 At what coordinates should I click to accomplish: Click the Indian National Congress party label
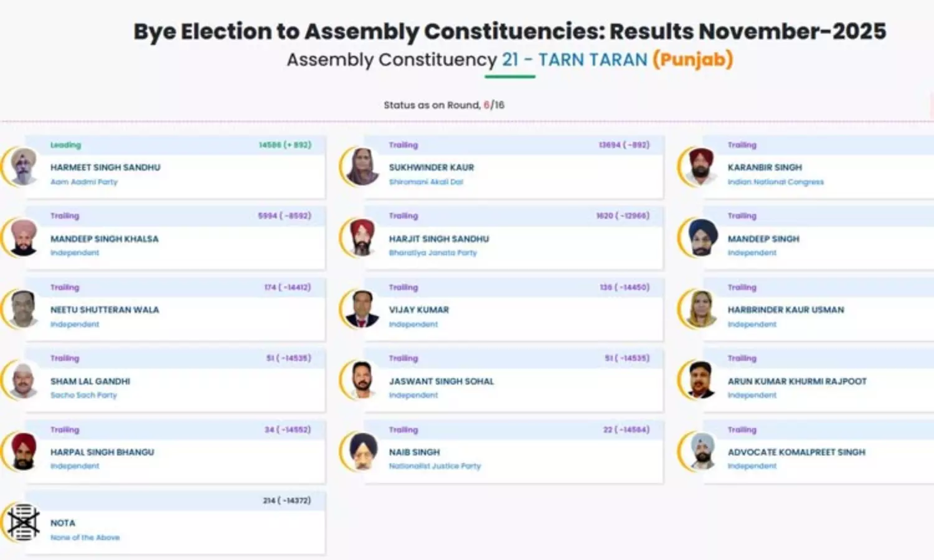point(775,182)
